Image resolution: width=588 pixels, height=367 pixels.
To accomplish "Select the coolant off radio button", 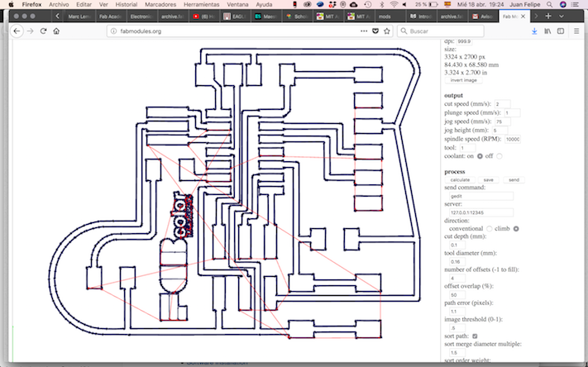I will pyautogui.click(x=500, y=156).
